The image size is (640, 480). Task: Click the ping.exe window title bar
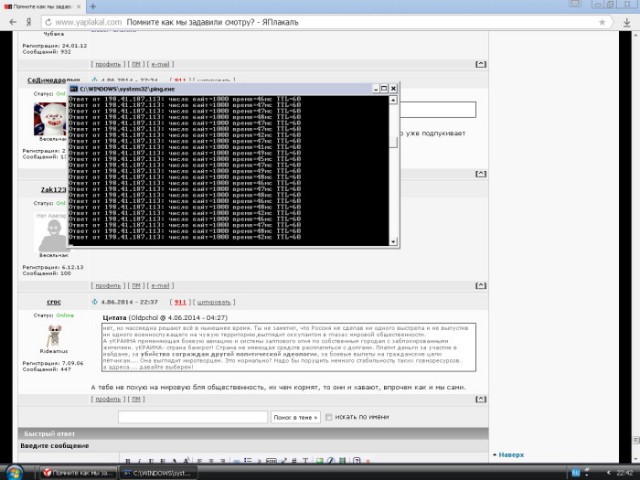[220, 89]
